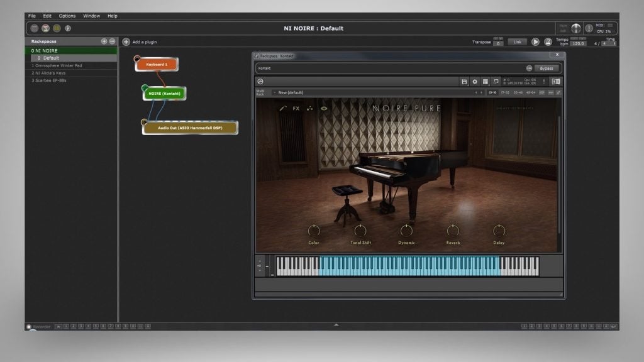
Task: Open the rackspace view icon in top toolbar
Action: (35, 28)
